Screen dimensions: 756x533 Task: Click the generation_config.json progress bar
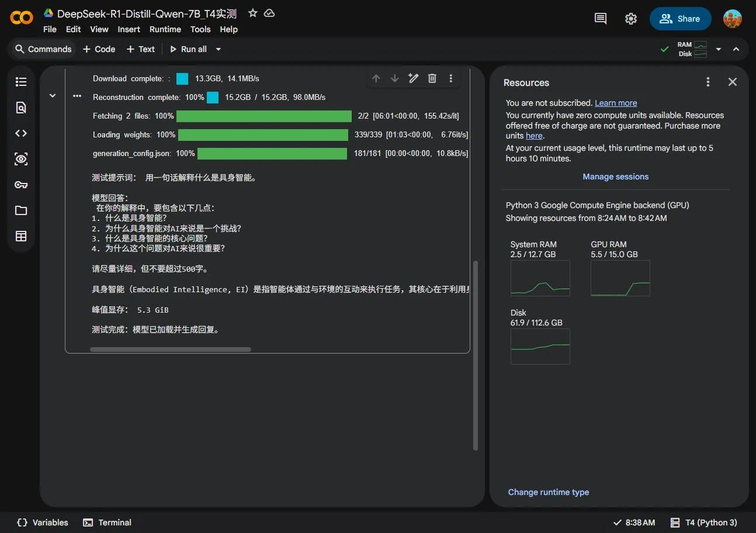(272, 154)
